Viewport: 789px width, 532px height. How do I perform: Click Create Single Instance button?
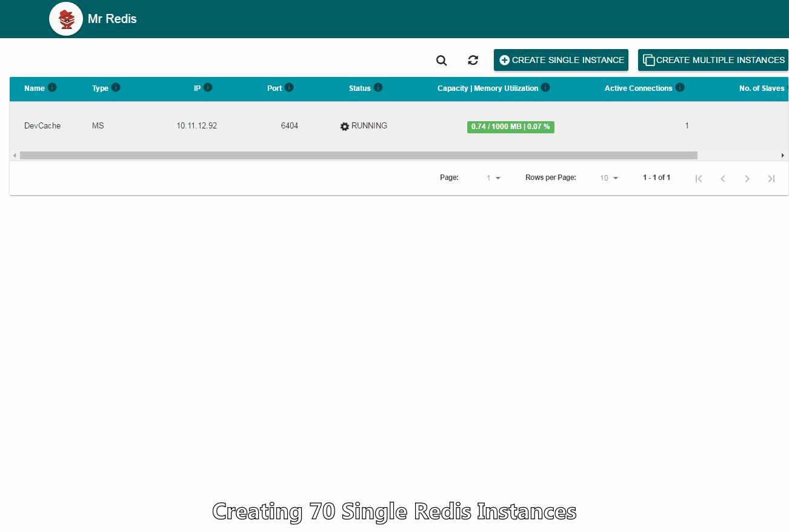[x=561, y=60]
